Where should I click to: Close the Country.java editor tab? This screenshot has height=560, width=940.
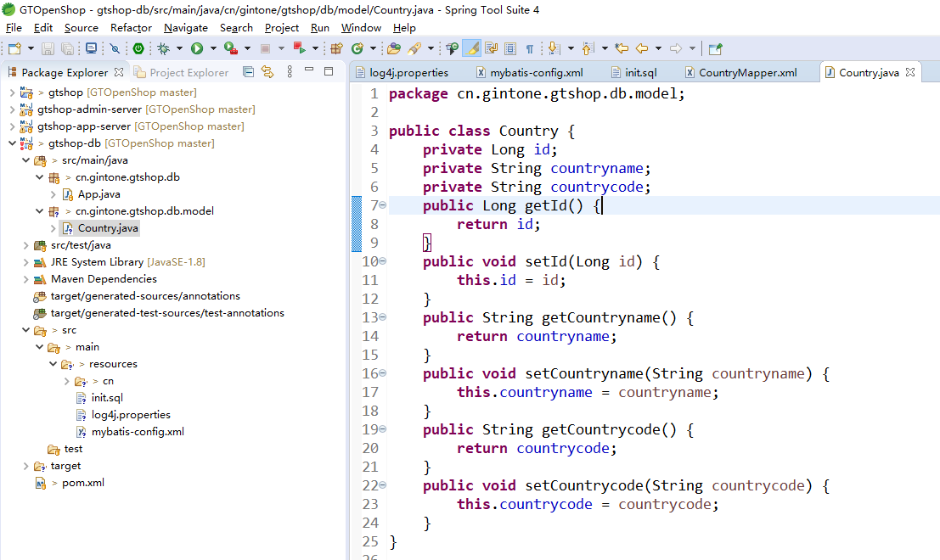click(x=910, y=73)
